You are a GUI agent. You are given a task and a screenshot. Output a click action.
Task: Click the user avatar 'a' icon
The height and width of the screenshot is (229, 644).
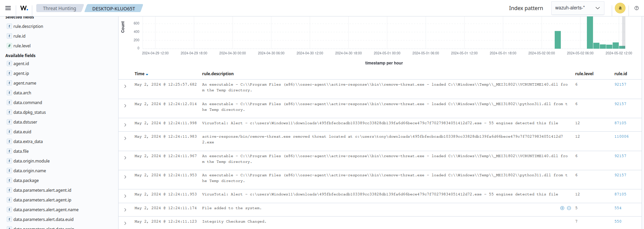coord(620,8)
